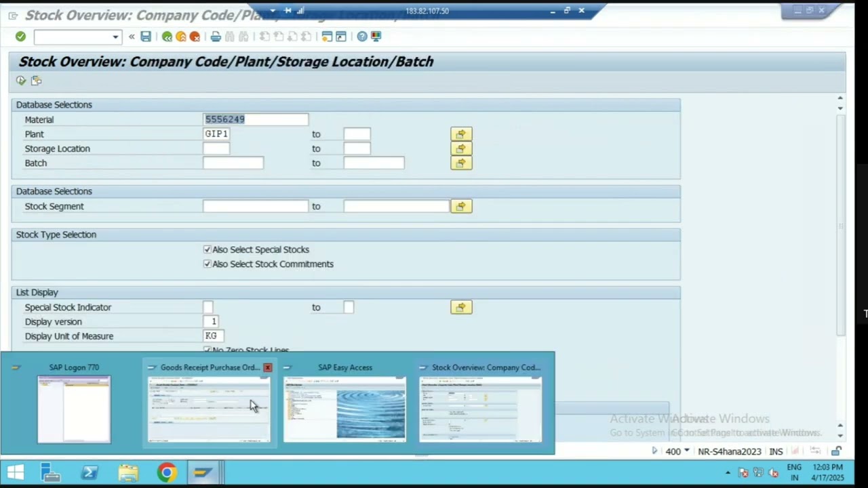Click the Plant 'to' input field
The width and height of the screenshot is (868, 488).
357,134
